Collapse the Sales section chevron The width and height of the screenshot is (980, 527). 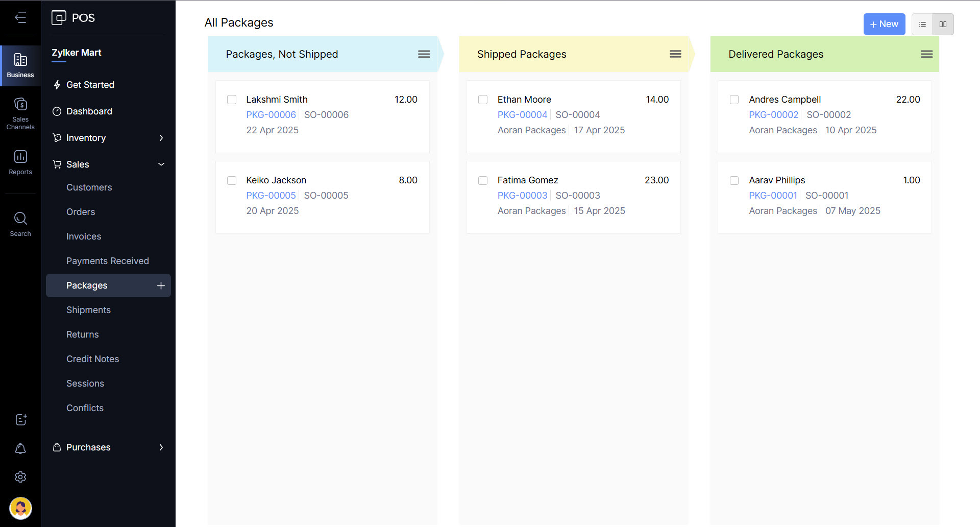coord(161,164)
